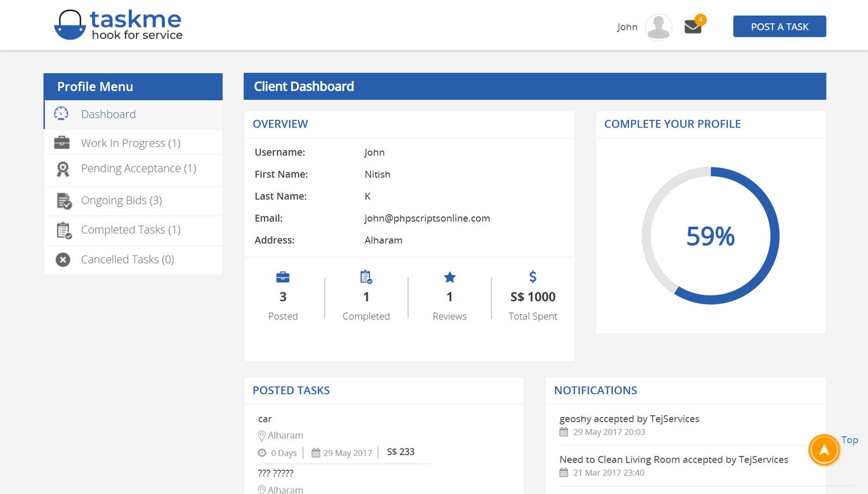The image size is (868, 494).
Task: Click the notification count badge showing 4
Action: coord(700,20)
